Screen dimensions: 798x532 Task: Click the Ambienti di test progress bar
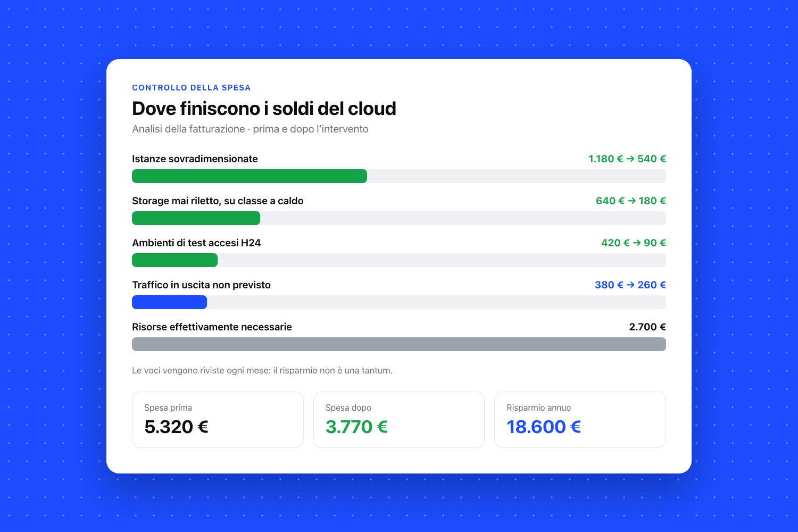[174, 260]
